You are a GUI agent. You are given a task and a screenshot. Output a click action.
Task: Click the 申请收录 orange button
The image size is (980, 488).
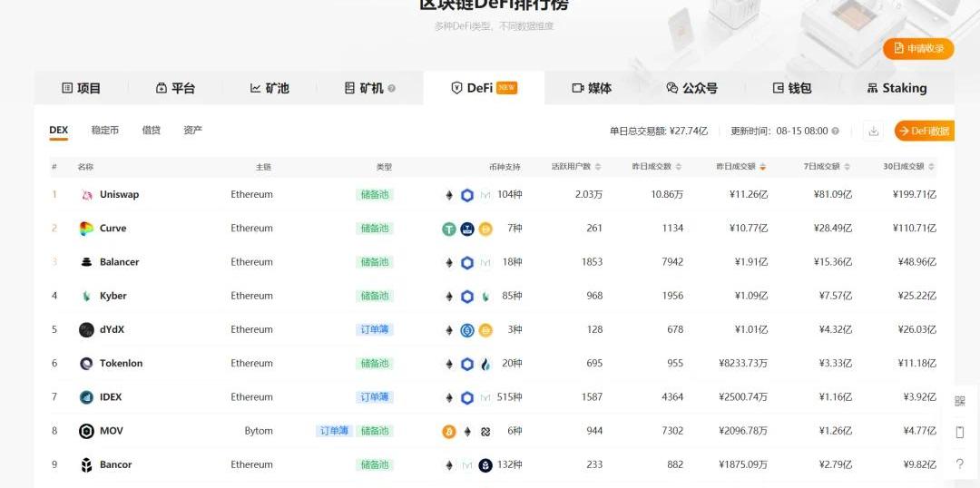point(918,48)
